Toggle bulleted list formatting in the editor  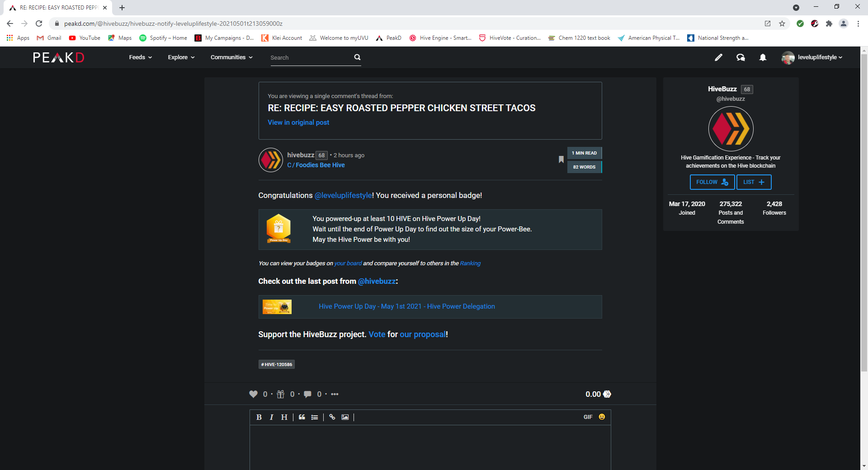pos(315,417)
